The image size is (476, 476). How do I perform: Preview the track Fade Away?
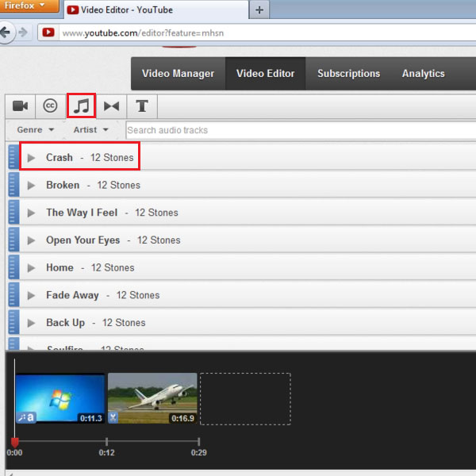pyautogui.click(x=31, y=295)
